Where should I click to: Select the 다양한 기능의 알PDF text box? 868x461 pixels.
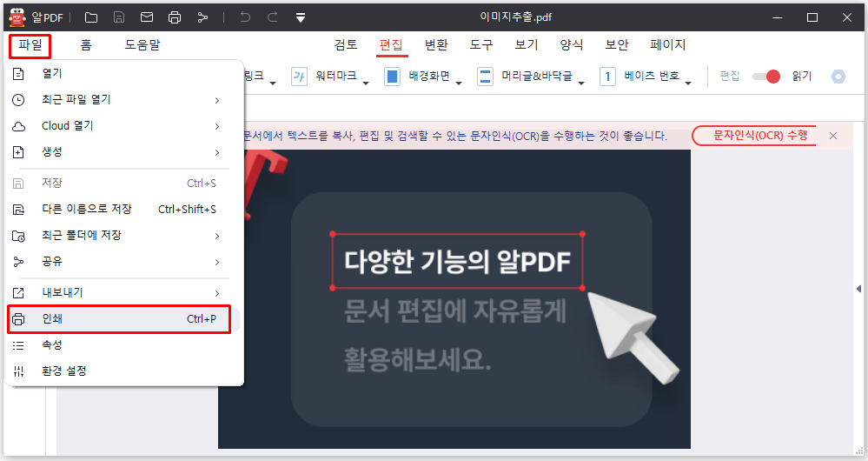coord(457,261)
